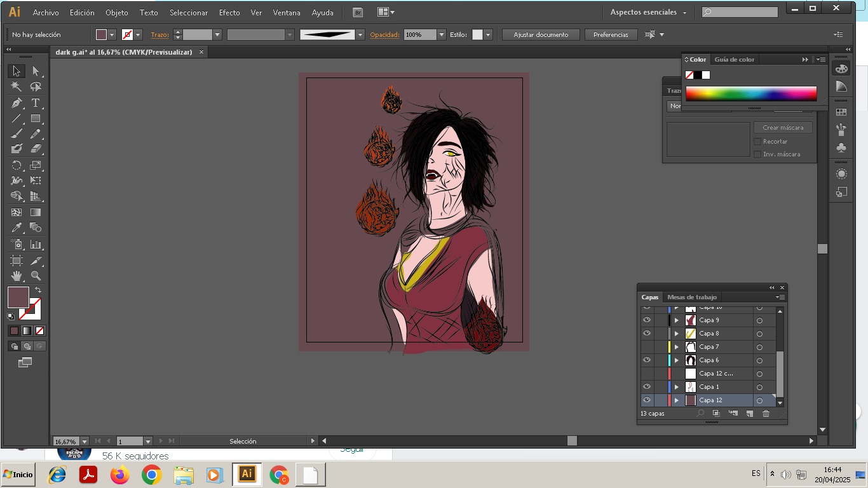Show hidden layer Capa 12 c...
The width and height of the screenshot is (868, 488).
[x=647, y=374]
